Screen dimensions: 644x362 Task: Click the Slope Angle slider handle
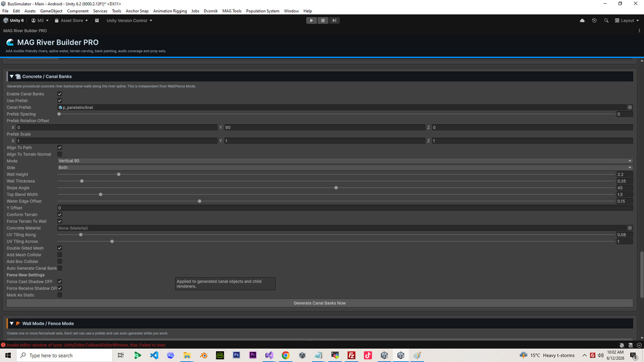336,188
